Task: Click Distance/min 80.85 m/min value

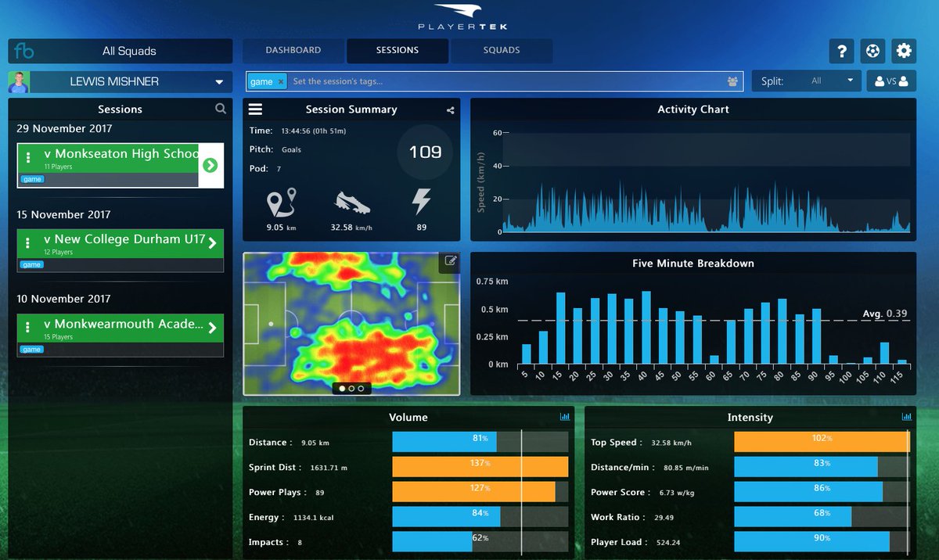Action: (685, 468)
